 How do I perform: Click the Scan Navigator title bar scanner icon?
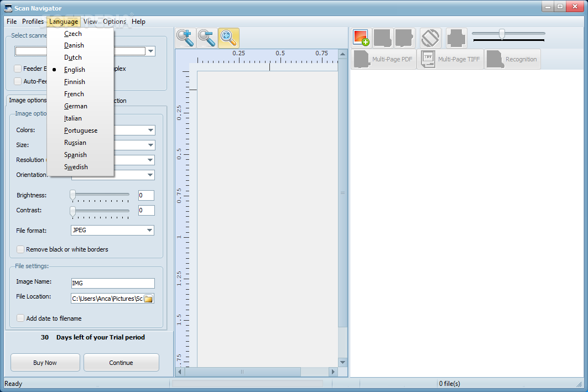8,8
